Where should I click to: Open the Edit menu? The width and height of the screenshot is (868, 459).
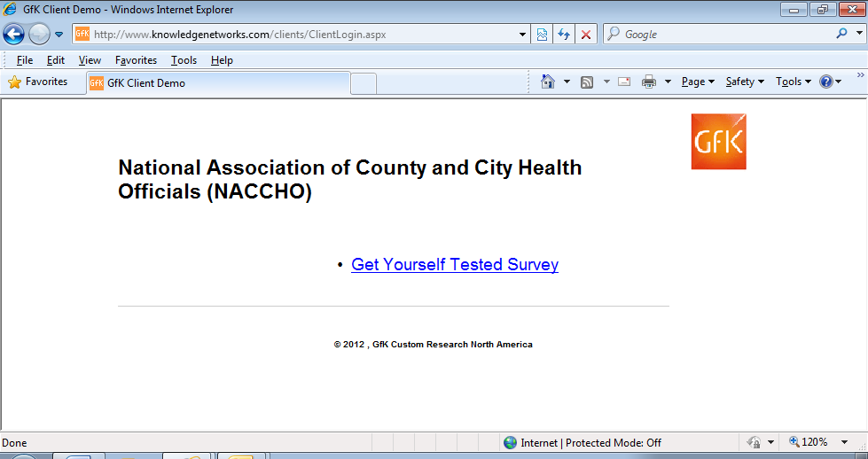(x=55, y=60)
